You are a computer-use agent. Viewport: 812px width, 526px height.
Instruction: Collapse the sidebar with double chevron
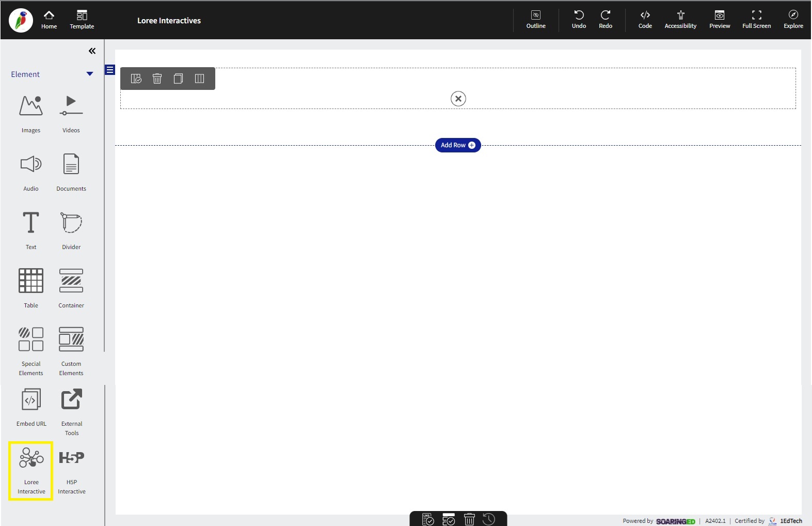[92, 51]
